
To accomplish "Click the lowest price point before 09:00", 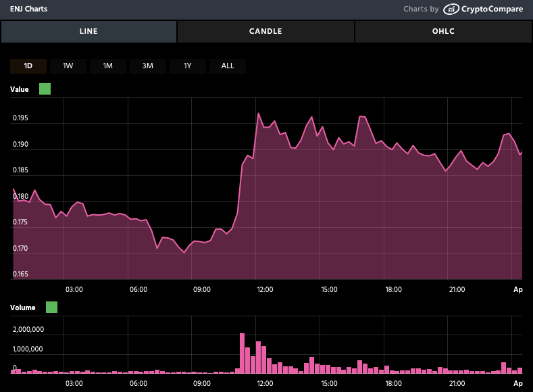I will click(x=184, y=252).
